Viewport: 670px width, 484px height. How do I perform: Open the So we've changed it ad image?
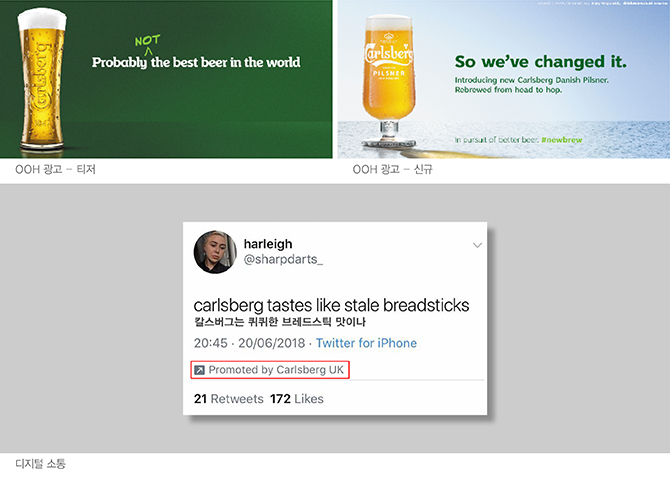pos(504,79)
